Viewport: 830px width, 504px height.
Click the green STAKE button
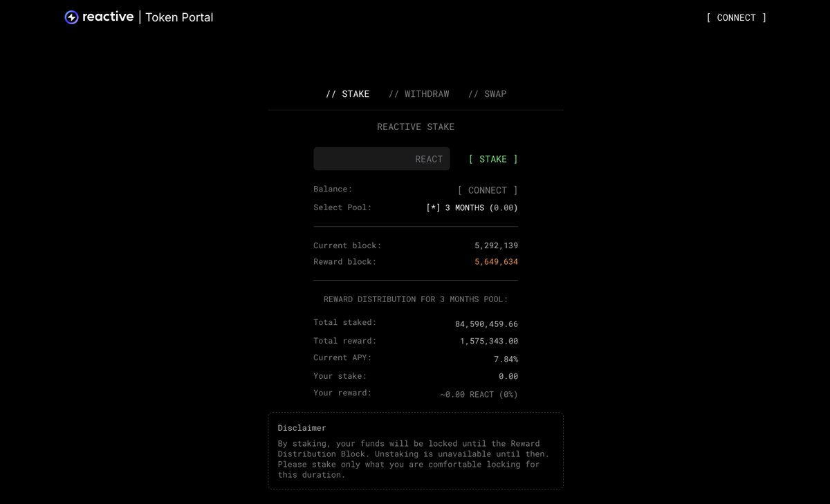493,159
